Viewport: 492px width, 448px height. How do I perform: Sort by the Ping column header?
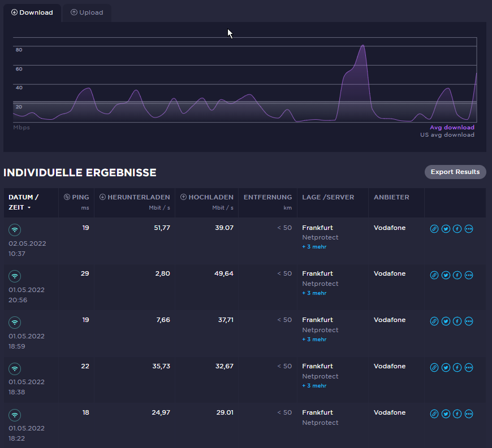point(76,197)
